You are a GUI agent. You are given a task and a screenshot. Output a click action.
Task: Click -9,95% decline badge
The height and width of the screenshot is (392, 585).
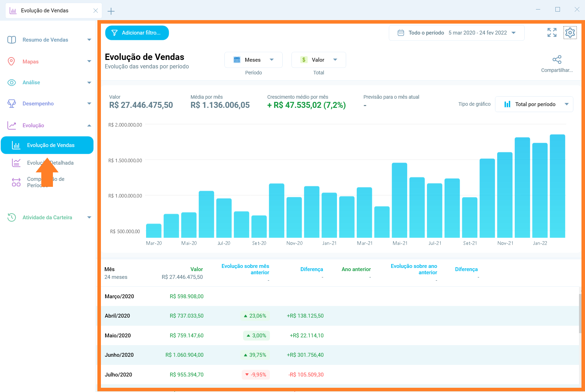click(x=256, y=375)
